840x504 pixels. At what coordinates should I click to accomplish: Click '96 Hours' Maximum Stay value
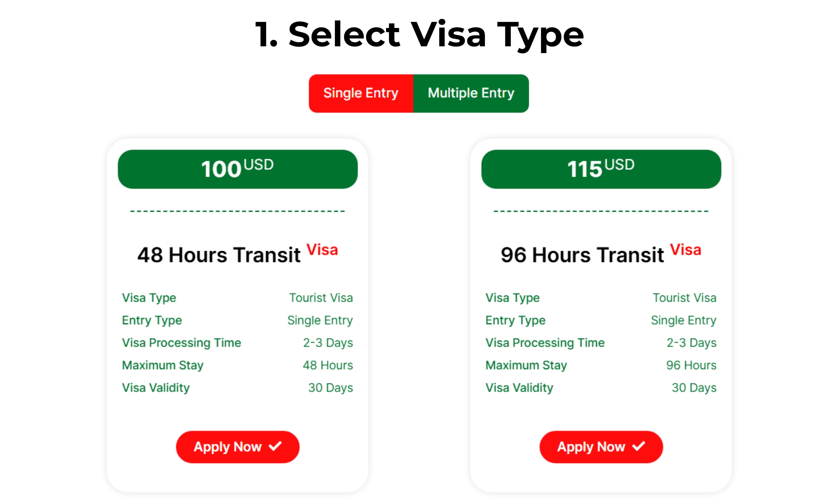691,365
